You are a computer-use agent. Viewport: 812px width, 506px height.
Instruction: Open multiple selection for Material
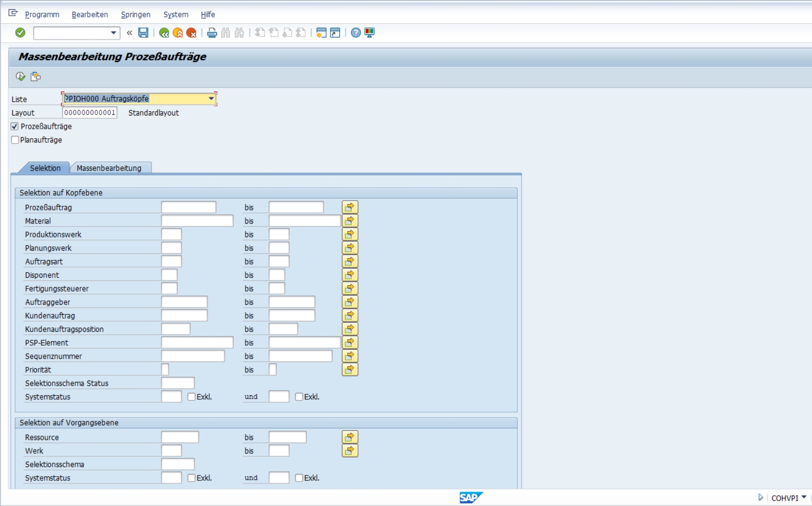pyautogui.click(x=350, y=221)
